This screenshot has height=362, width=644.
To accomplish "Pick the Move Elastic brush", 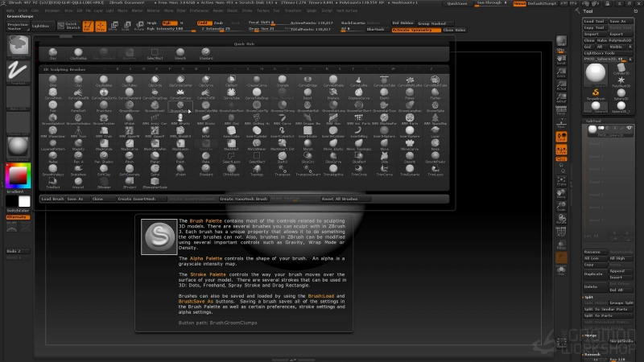I will 333,145.
